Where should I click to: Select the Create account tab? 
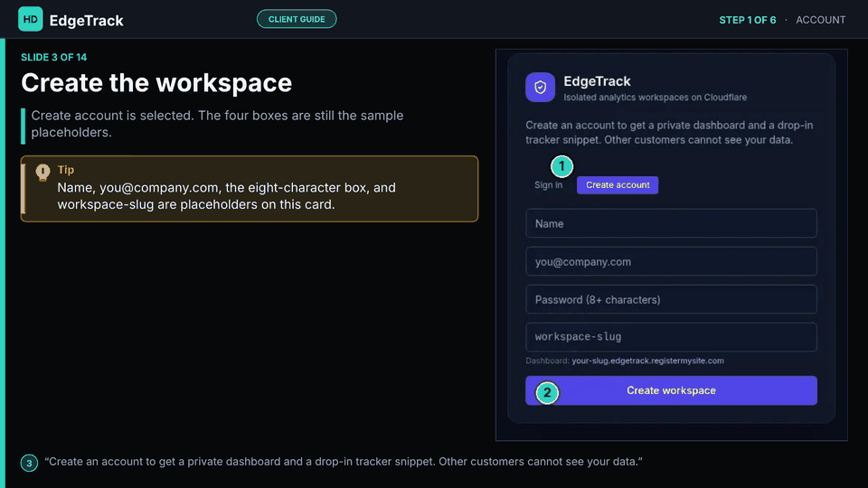click(618, 184)
